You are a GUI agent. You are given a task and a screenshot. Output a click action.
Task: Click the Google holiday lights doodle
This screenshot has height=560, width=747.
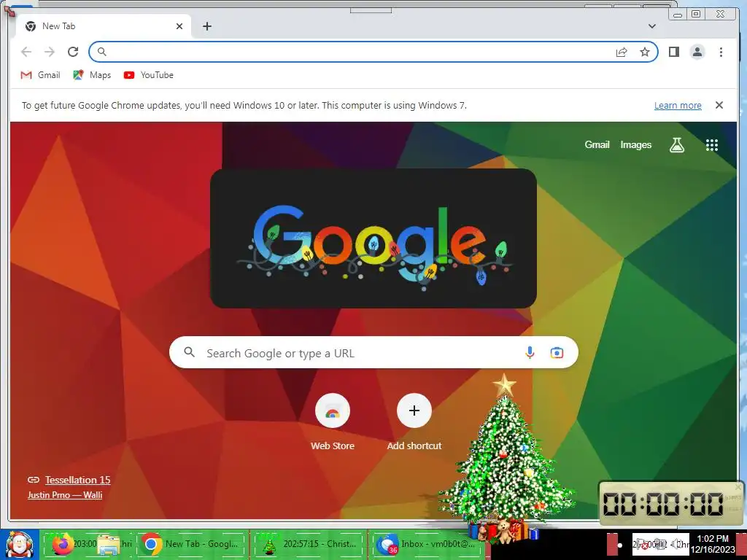pyautogui.click(x=373, y=238)
